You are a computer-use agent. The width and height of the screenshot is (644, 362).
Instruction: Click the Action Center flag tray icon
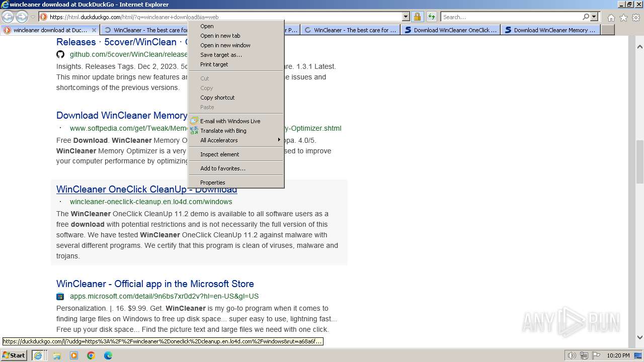[x=596, y=355]
